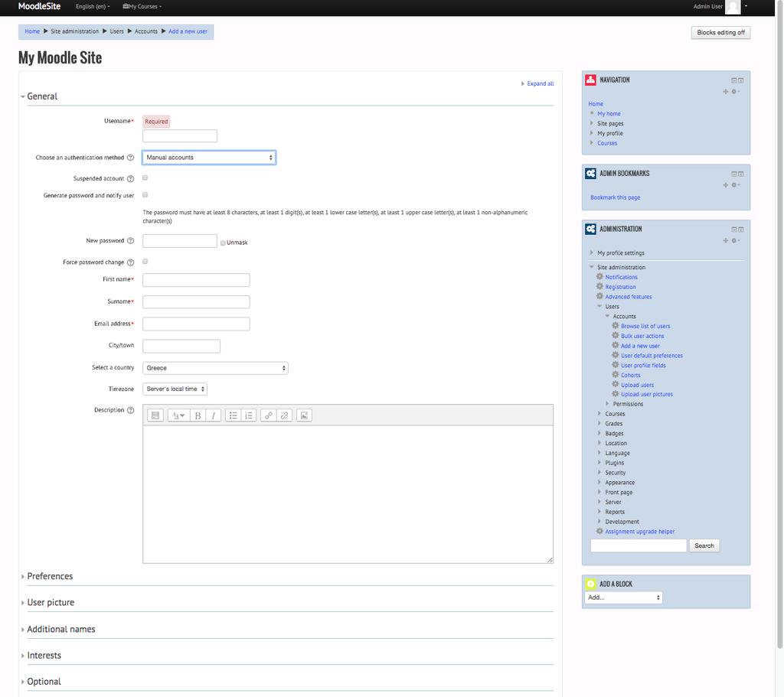784x697 pixels.
Task: Open Notifications in Site administration
Action: [621, 277]
